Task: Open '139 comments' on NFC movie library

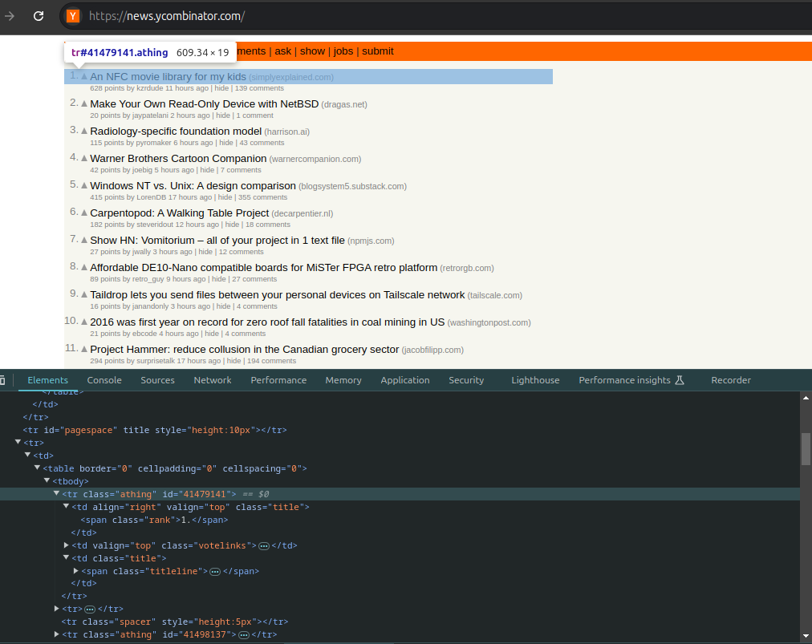Action: 259,88
